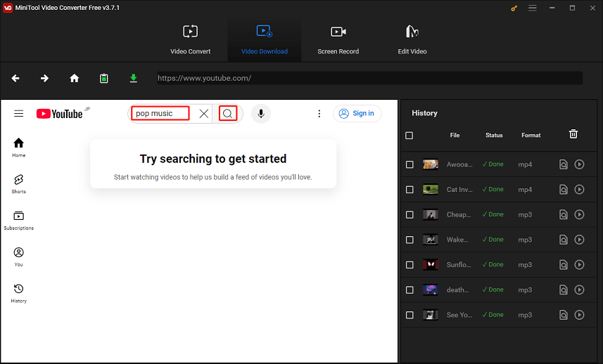The height and width of the screenshot is (364, 603).
Task: Clear the search text with X
Action: coord(204,114)
